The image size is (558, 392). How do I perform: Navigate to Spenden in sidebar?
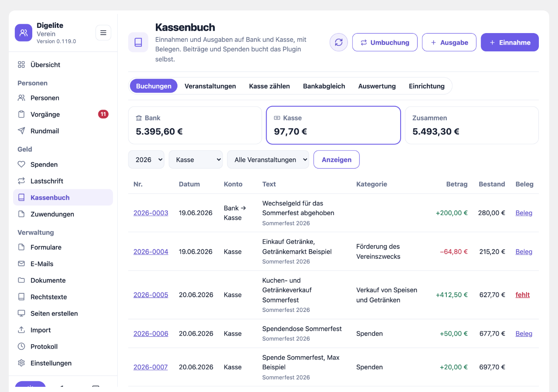(63, 165)
